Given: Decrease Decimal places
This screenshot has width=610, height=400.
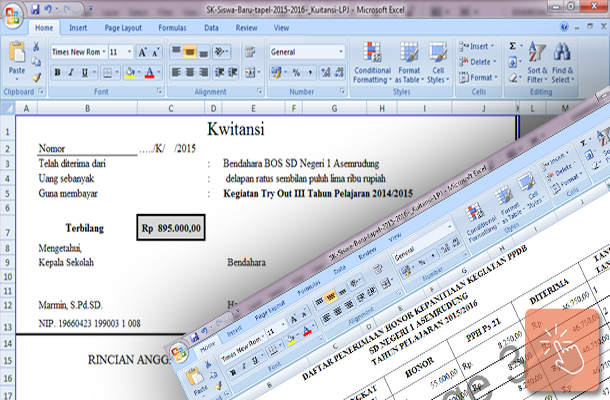Looking at the screenshot, I should coord(339,72).
